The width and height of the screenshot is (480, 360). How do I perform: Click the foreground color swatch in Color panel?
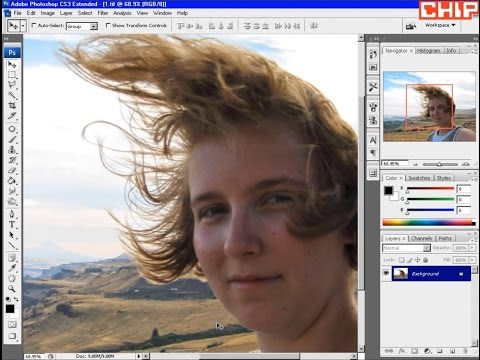[388, 190]
